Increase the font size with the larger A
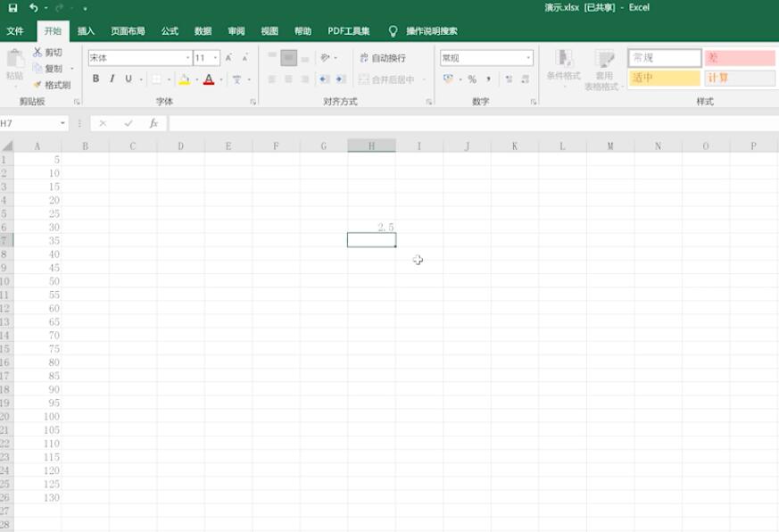 (228, 58)
